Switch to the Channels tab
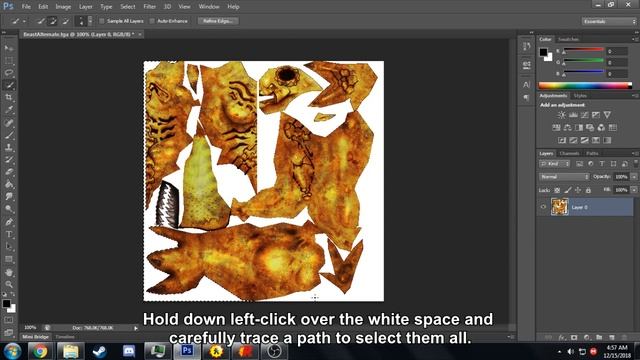 pos(569,153)
